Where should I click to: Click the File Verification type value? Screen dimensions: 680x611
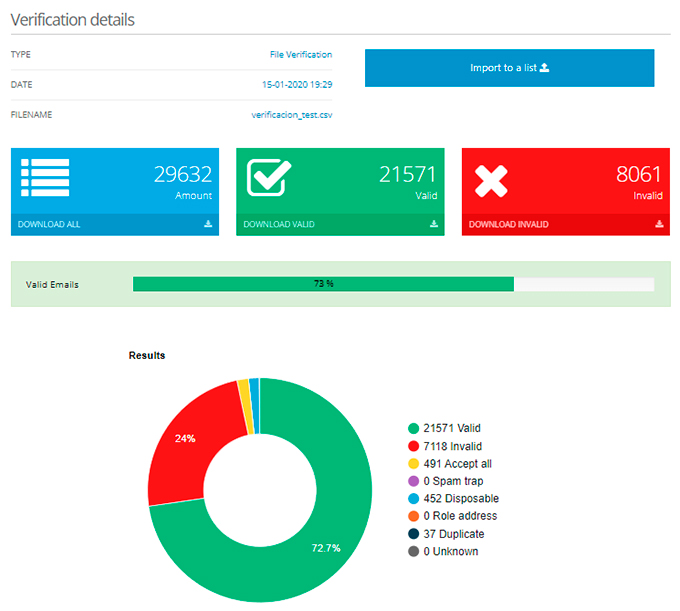click(301, 55)
